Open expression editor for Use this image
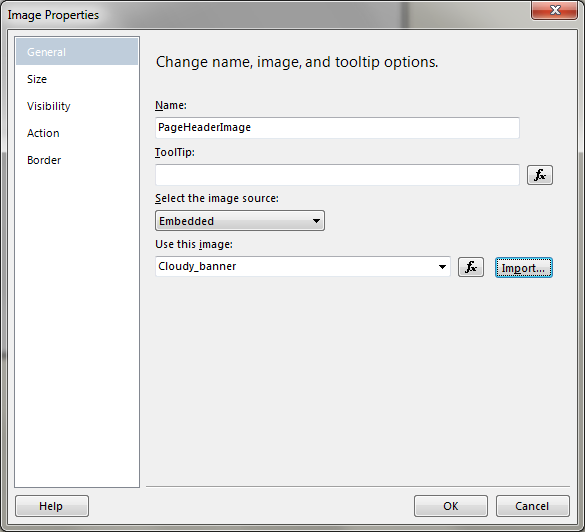 pos(470,267)
